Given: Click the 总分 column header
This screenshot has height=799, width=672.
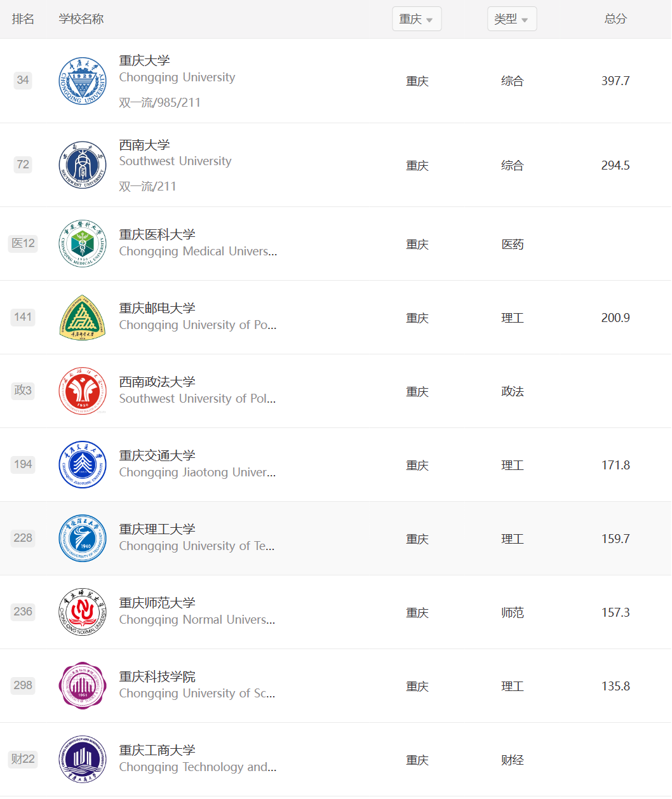Looking at the screenshot, I should point(615,19).
